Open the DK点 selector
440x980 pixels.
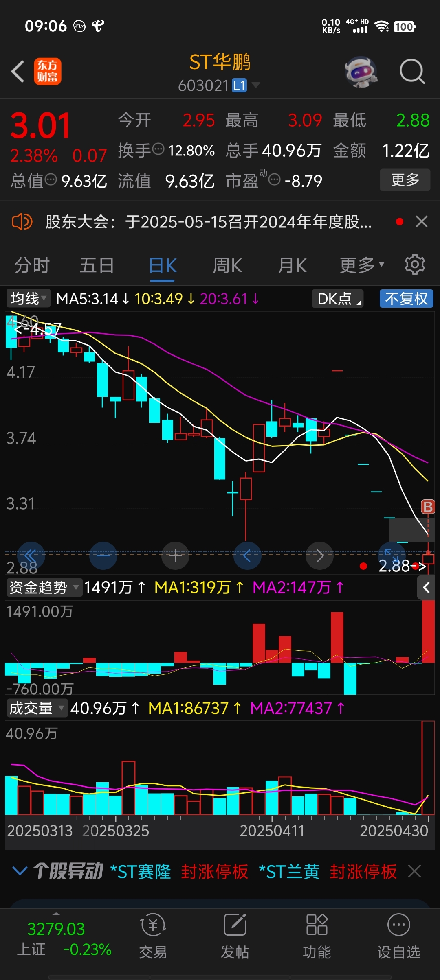[338, 298]
